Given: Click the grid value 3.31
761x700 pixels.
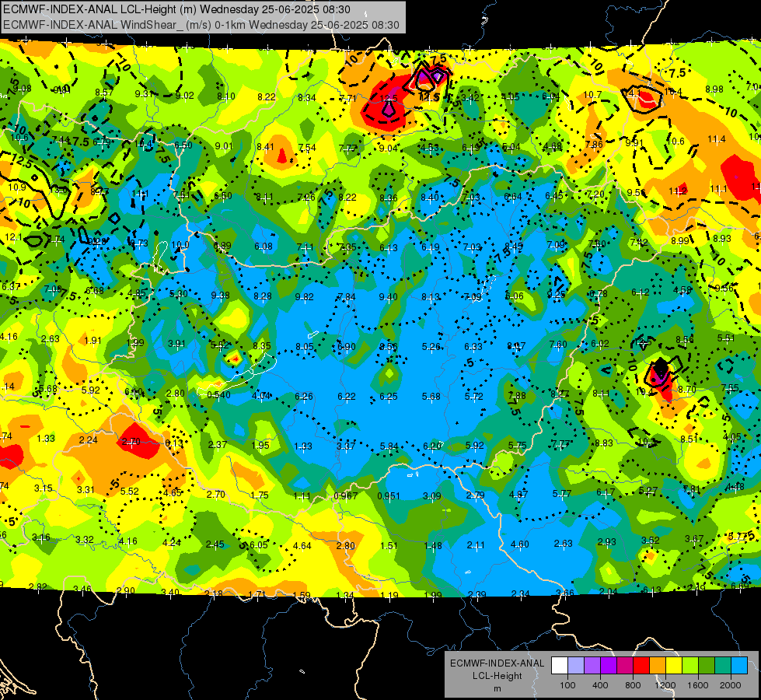Looking at the screenshot, I should click(x=86, y=489).
